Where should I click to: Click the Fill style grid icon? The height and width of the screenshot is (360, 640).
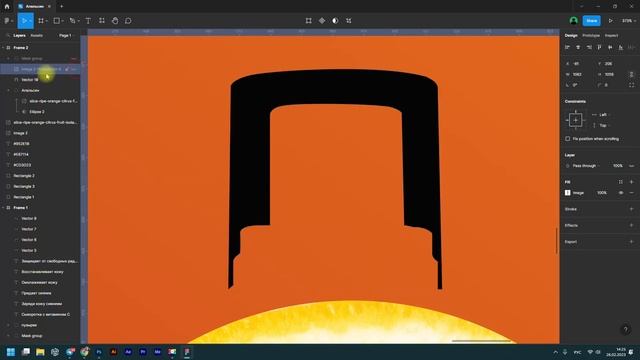[x=621, y=182]
